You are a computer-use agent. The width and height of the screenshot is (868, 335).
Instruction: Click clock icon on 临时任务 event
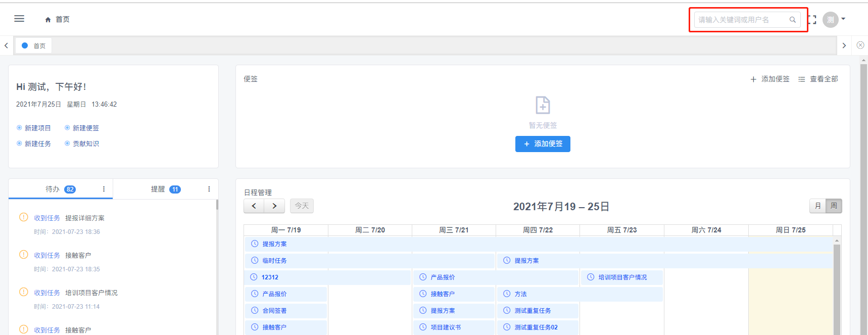click(x=255, y=260)
